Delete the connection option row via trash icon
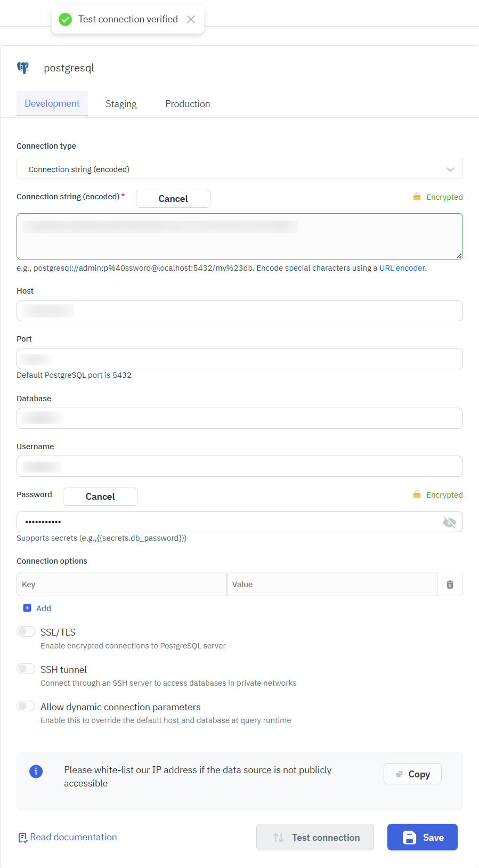479x868 pixels. click(x=450, y=584)
